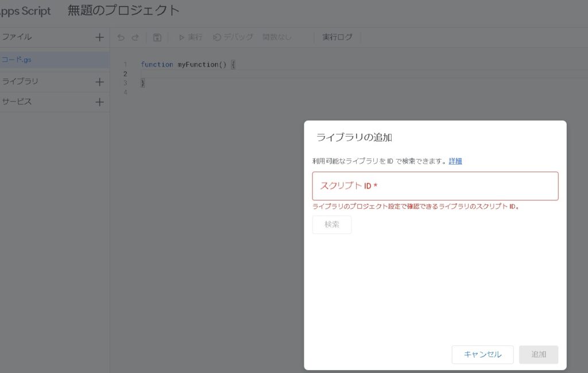Open the 実行ログ execution log
This screenshot has height=373, width=588.
tap(337, 37)
